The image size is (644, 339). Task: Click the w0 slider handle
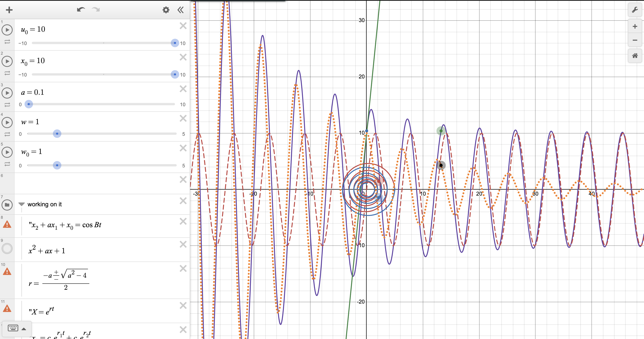[57, 165]
